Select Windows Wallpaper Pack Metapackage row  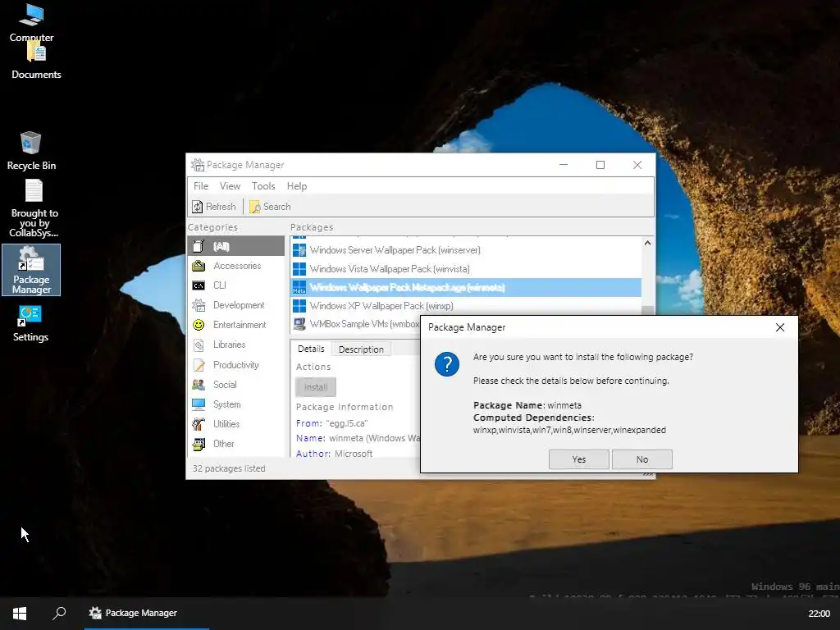point(466,288)
